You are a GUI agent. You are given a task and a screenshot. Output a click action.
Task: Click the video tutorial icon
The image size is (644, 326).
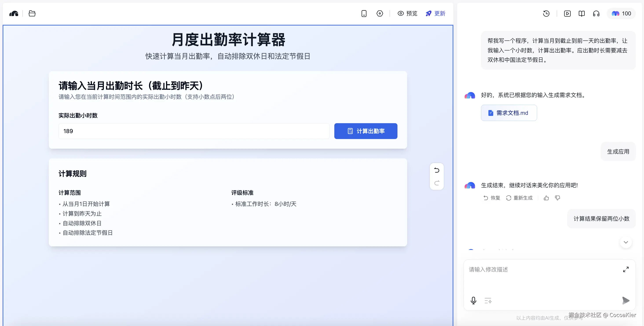coord(567,13)
